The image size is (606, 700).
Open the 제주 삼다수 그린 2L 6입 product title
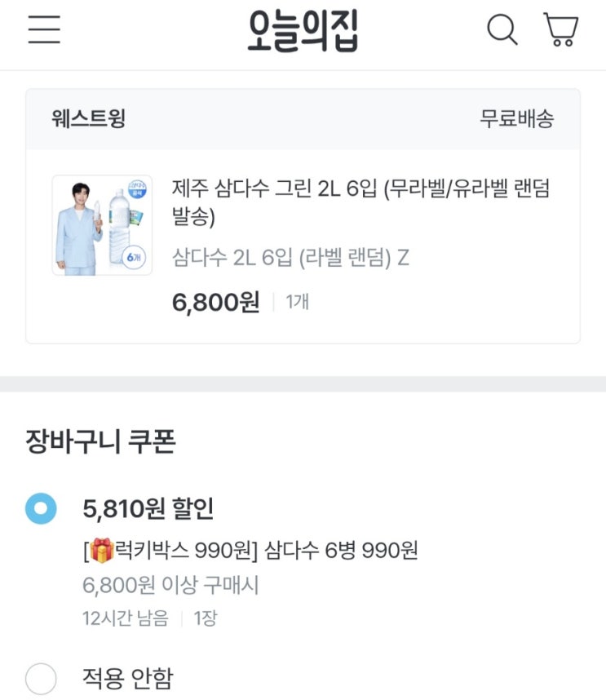(361, 202)
